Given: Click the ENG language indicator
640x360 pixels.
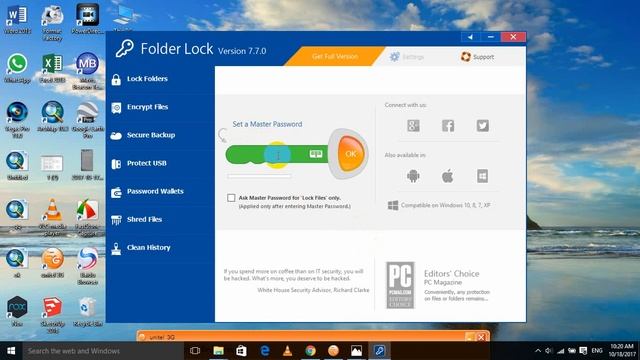Looking at the screenshot, I should (x=597, y=351).
